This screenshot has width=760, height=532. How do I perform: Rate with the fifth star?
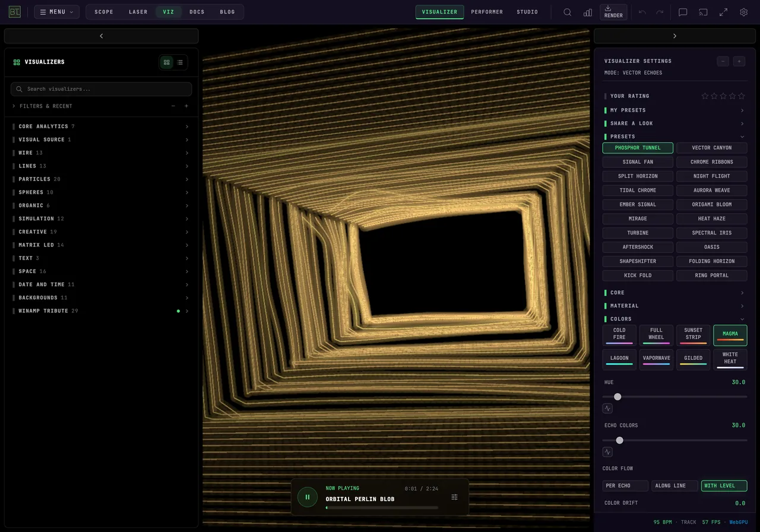tap(742, 96)
